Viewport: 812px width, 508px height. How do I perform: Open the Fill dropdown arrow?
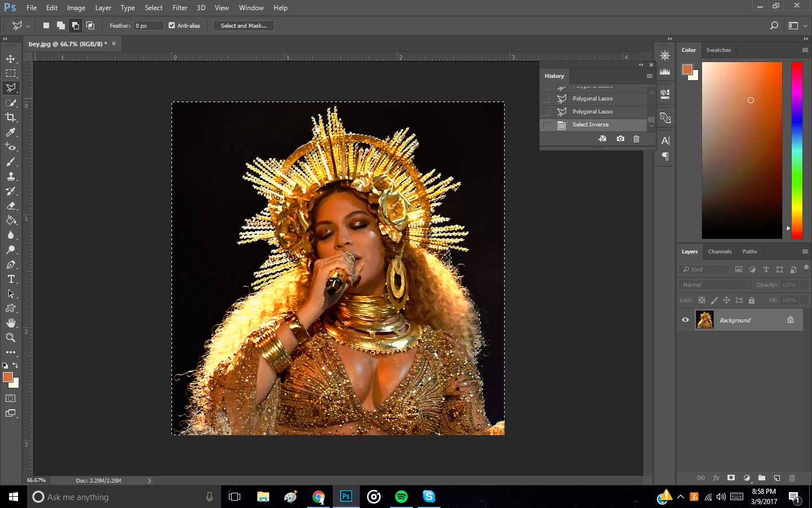click(x=805, y=300)
